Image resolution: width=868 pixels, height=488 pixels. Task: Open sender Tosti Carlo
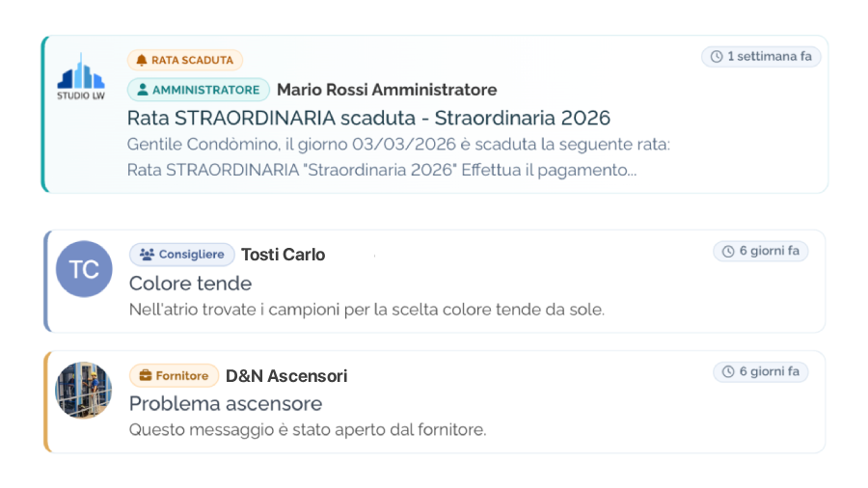click(283, 255)
